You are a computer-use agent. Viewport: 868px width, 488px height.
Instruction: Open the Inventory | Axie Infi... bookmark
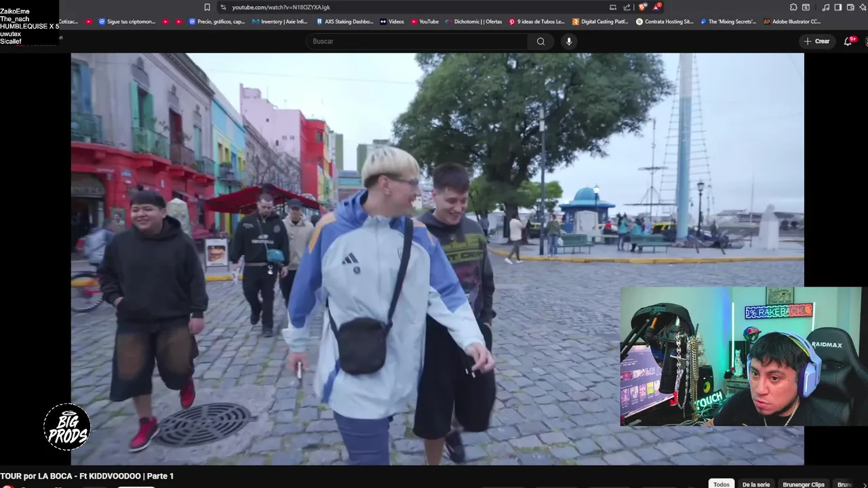click(x=279, y=22)
